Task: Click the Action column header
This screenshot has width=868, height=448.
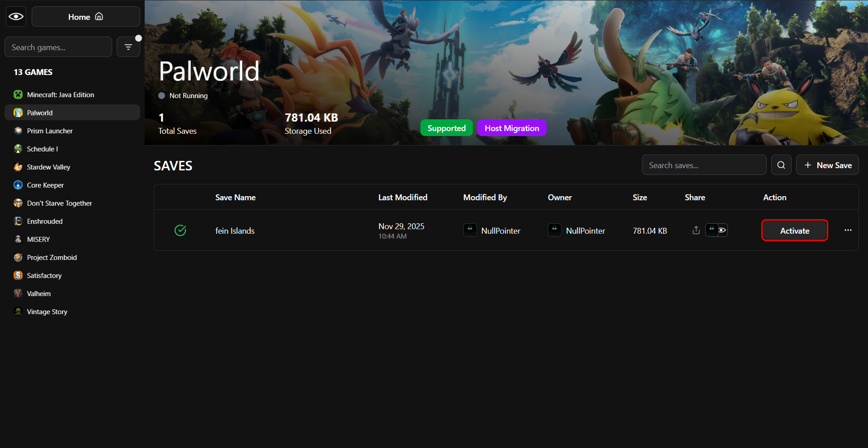Action: (775, 197)
